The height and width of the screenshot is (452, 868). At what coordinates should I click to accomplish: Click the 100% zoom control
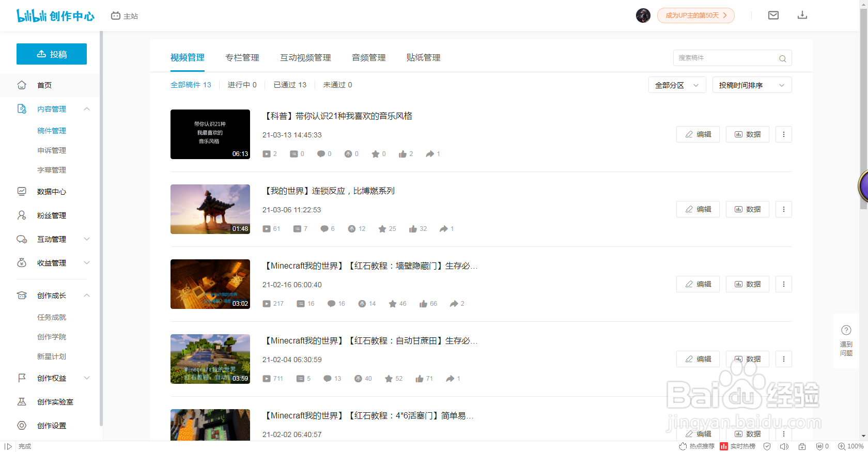[851, 446]
